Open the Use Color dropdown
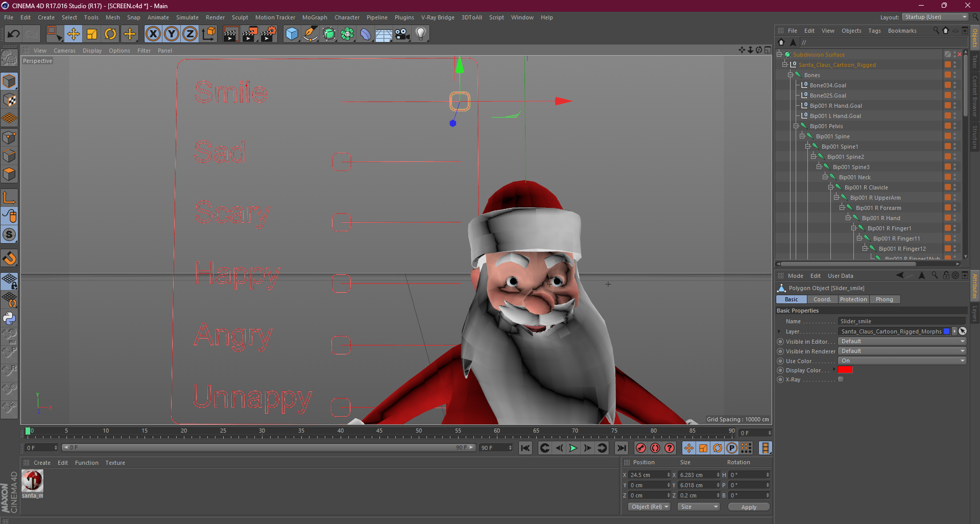This screenshot has height=524, width=980. [902, 361]
